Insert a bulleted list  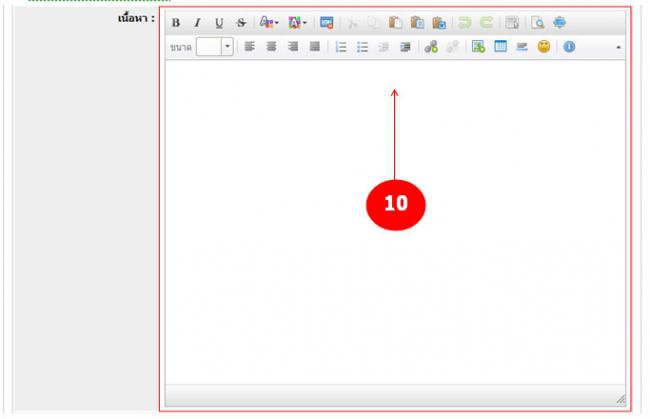[362, 47]
